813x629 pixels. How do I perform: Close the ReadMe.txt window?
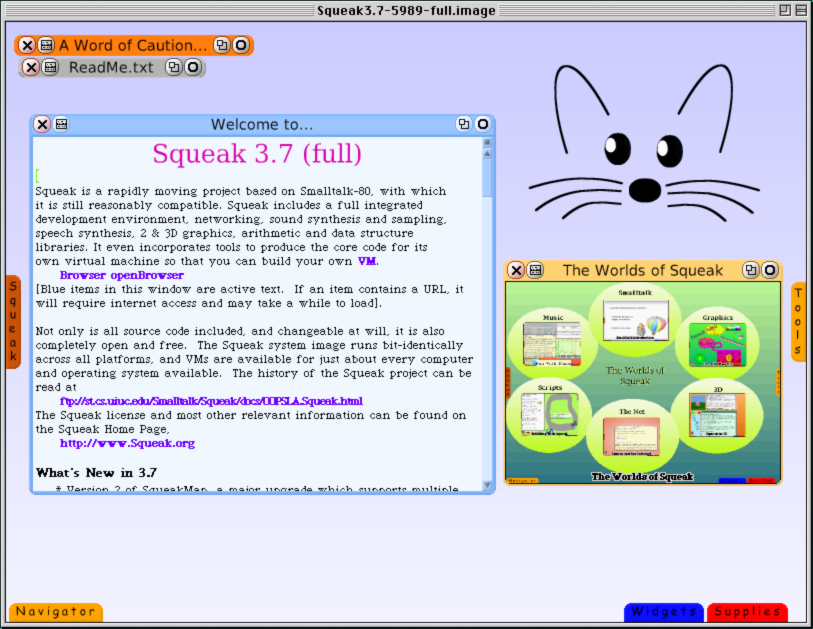pyautogui.click(x=31, y=67)
